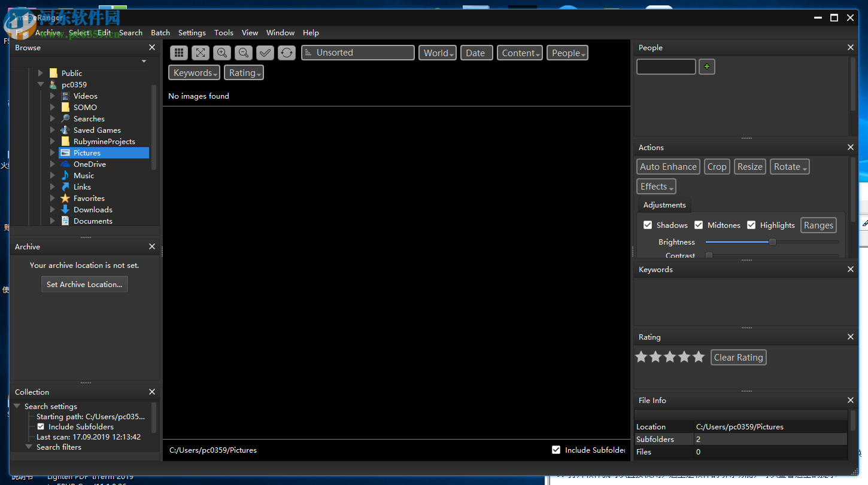Select the Downloads folder in Browse tree
The image size is (868, 485).
pyautogui.click(x=92, y=209)
